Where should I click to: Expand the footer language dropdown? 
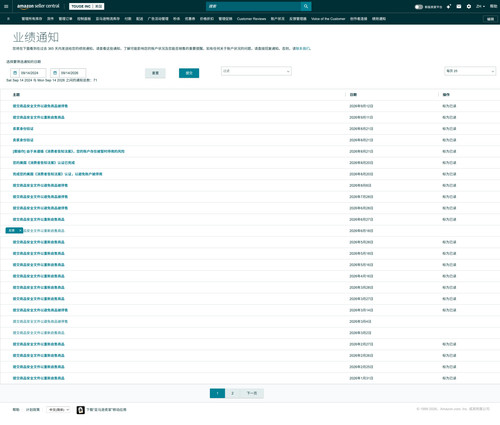(x=58, y=410)
